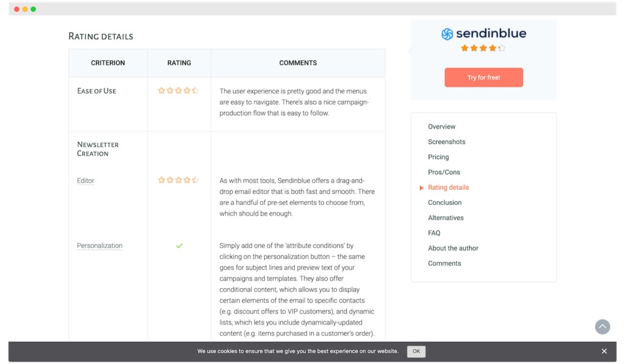This screenshot has width=625, height=364.
Task: Click the orange arrow marker beside Rating details
Action: pyautogui.click(x=421, y=187)
